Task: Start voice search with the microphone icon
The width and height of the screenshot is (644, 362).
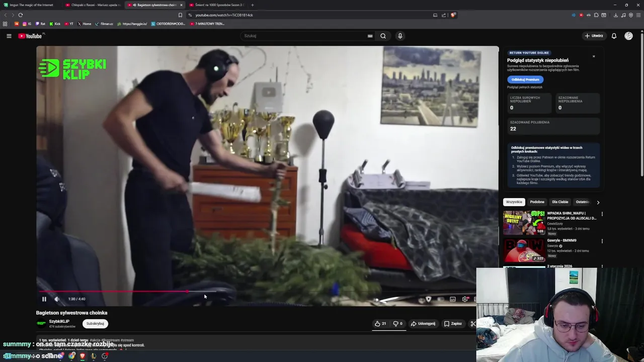Action: coord(400,36)
